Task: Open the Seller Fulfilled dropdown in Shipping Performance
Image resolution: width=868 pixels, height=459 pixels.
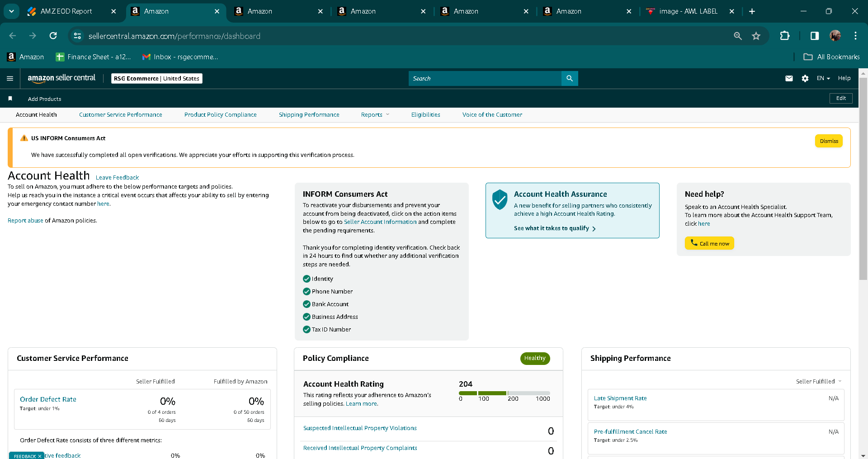Action: coord(819,381)
